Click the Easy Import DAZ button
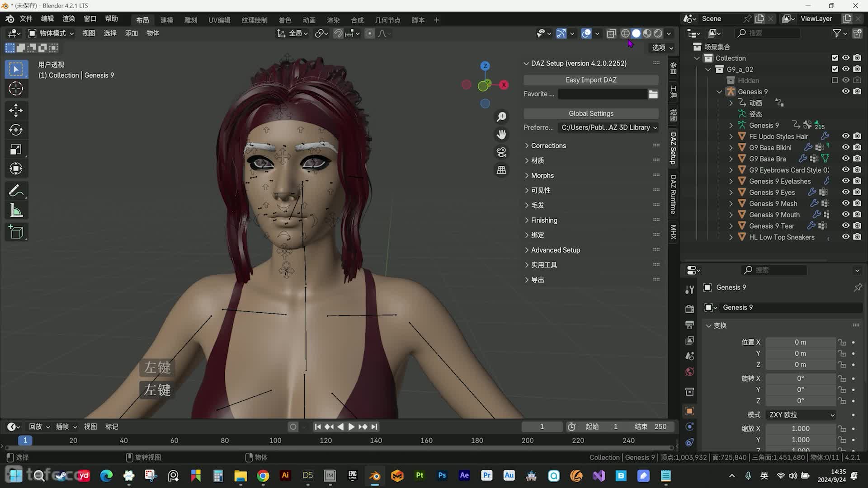Screen dimensions: 868x488 pos(591,80)
